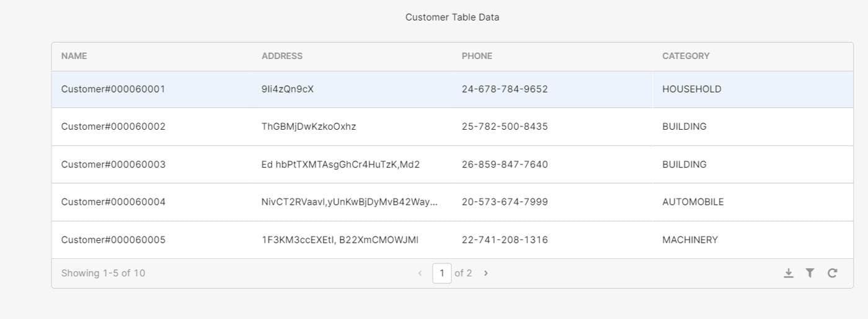
Task: Click the CATEGORY column header
Action: [686, 56]
